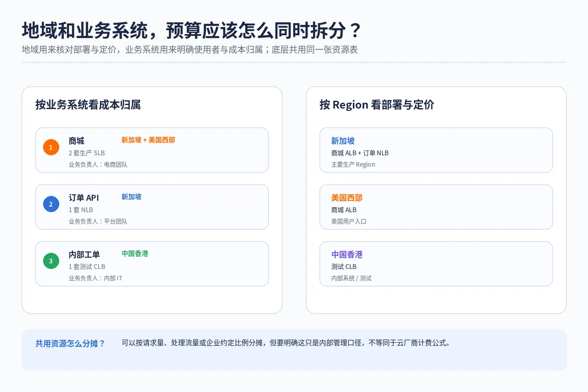Click the 主要生产 Region note
Screen dimensions: 588x392
click(353, 165)
